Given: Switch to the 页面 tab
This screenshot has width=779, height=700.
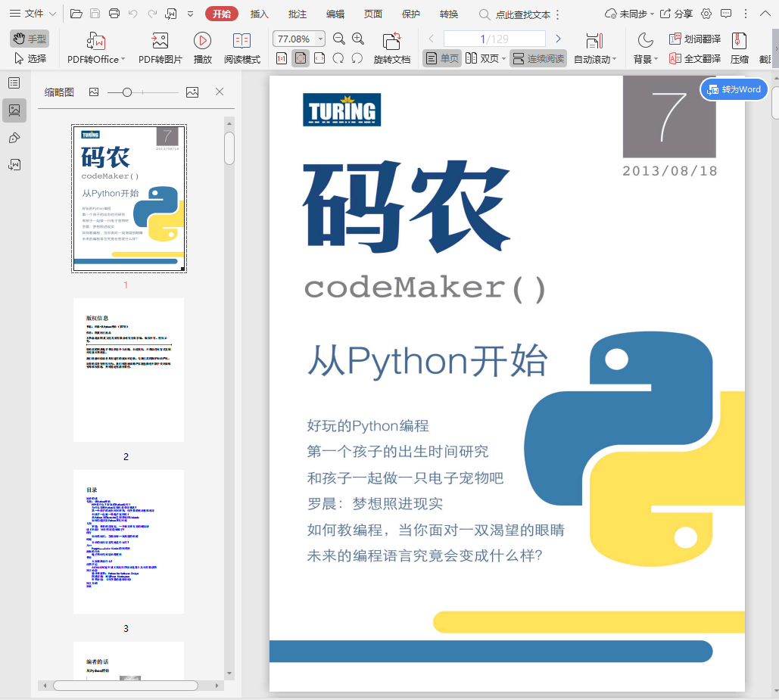Looking at the screenshot, I should click(x=372, y=14).
